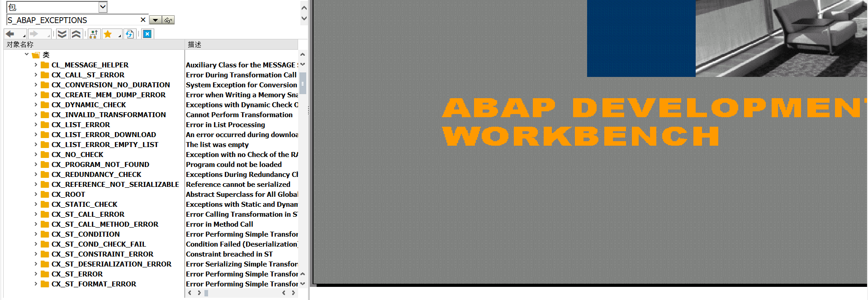This screenshot has height=300, width=868.
Task: Expand CX_CONVERSION_NO_DURATION node
Action: 36,85
